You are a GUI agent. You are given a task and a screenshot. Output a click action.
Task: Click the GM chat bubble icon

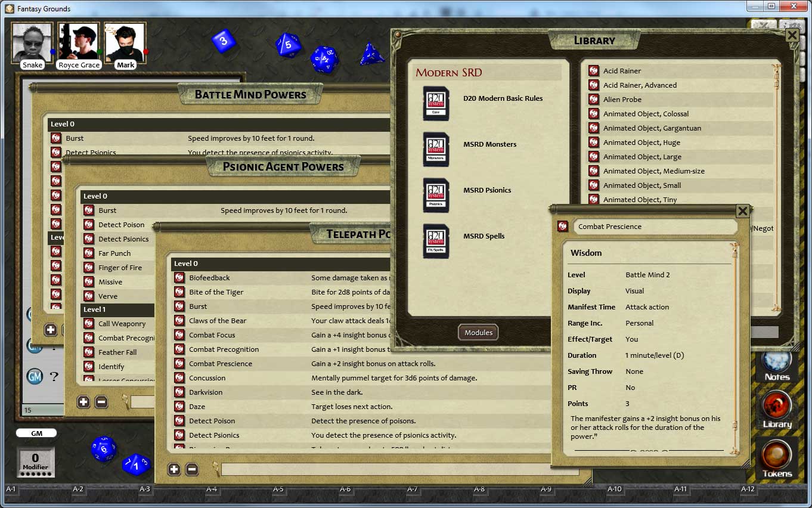click(x=36, y=377)
